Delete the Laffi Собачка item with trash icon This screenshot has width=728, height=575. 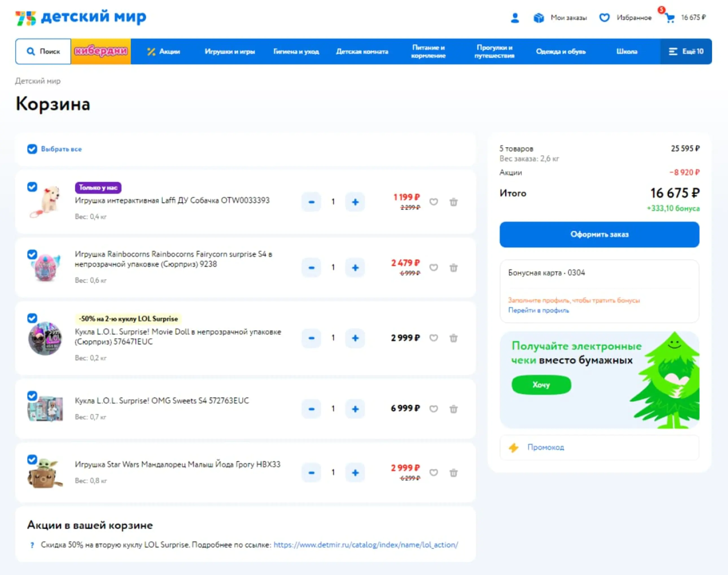453,202
